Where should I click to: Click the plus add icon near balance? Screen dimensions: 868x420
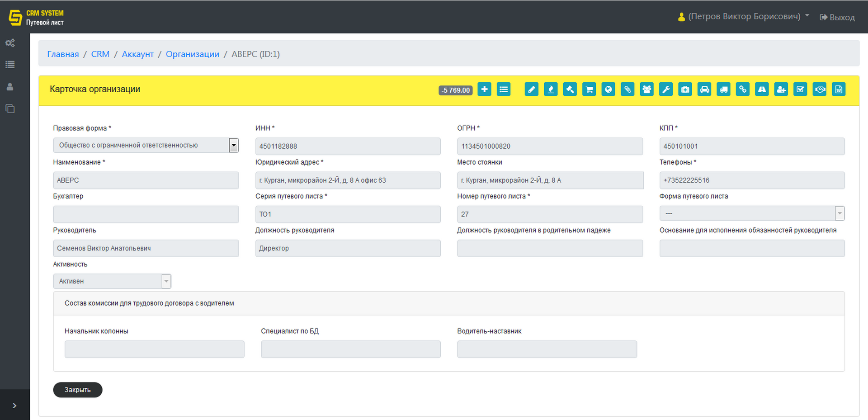coord(484,90)
